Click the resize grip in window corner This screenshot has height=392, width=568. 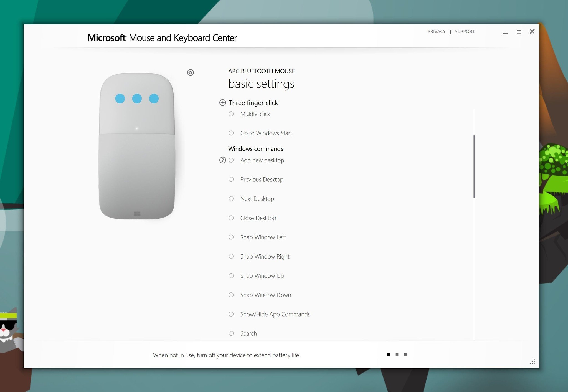tap(532, 362)
